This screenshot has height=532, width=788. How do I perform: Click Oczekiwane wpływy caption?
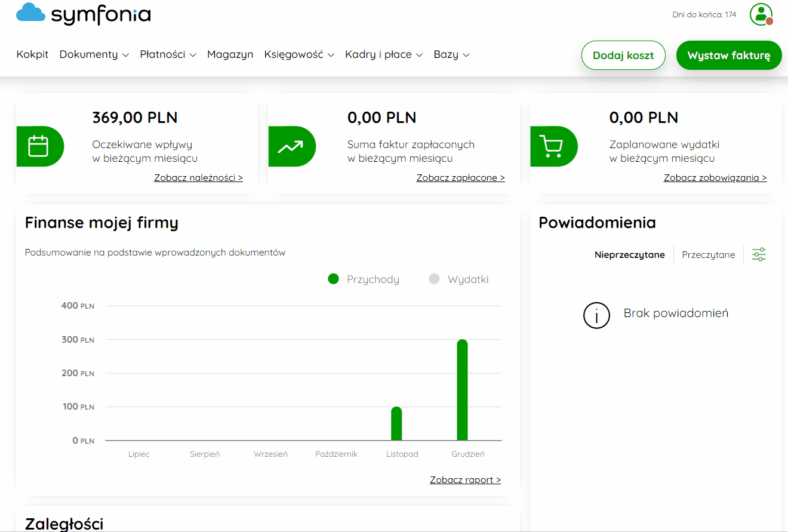pyautogui.click(x=145, y=152)
